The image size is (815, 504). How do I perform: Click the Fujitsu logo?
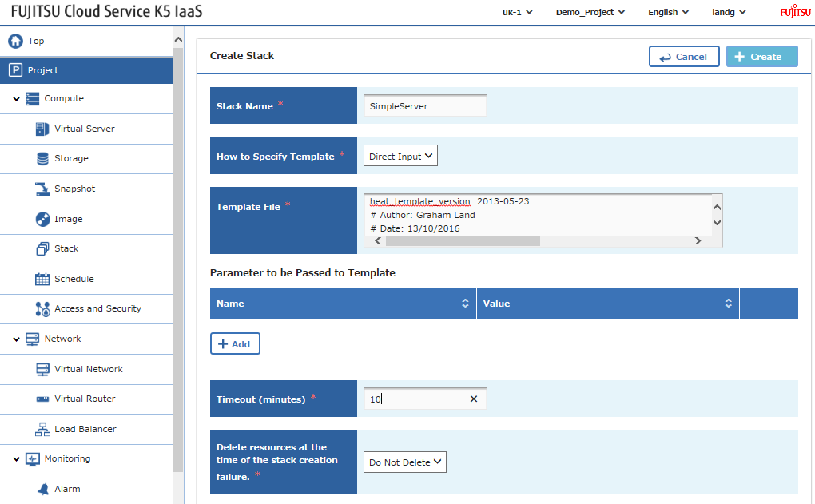[795, 11]
